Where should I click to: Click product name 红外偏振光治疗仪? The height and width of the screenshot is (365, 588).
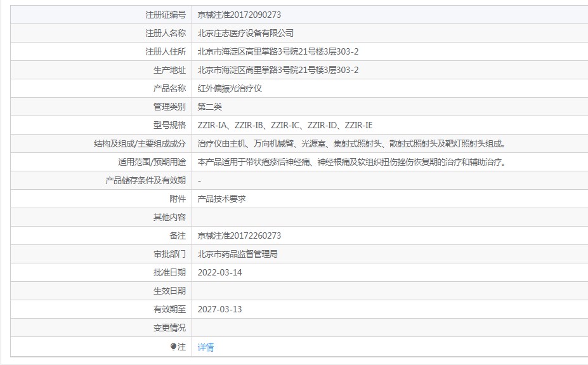click(230, 88)
